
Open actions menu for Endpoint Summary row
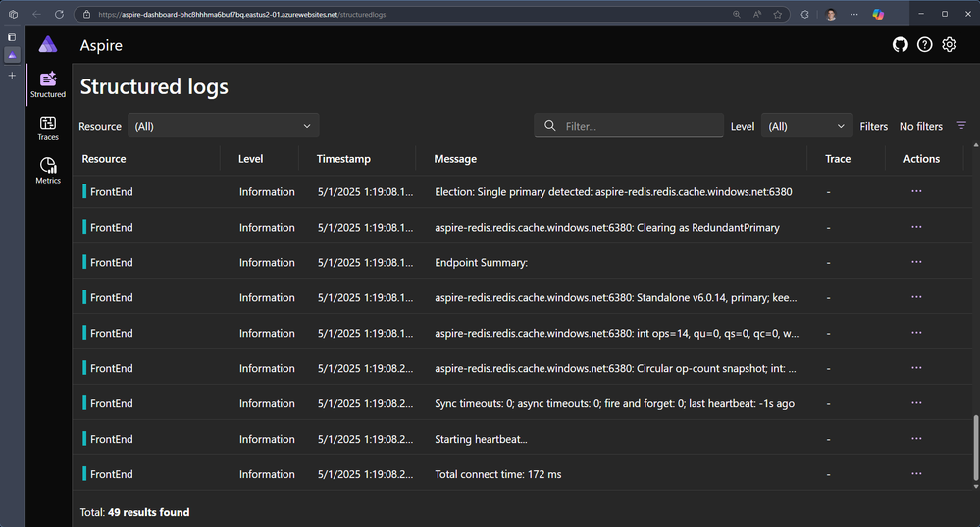916,262
